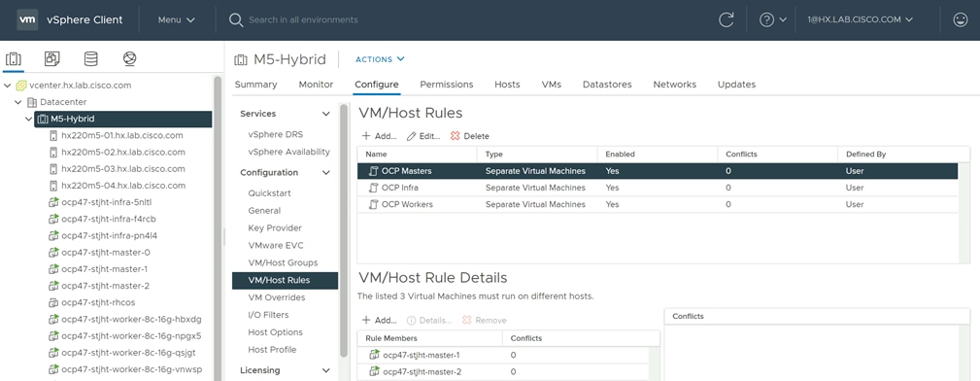The image size is (980, 381).
Task: Click the cluster icon beside the M5-Hybrid title
Action: tap(241, 60)
